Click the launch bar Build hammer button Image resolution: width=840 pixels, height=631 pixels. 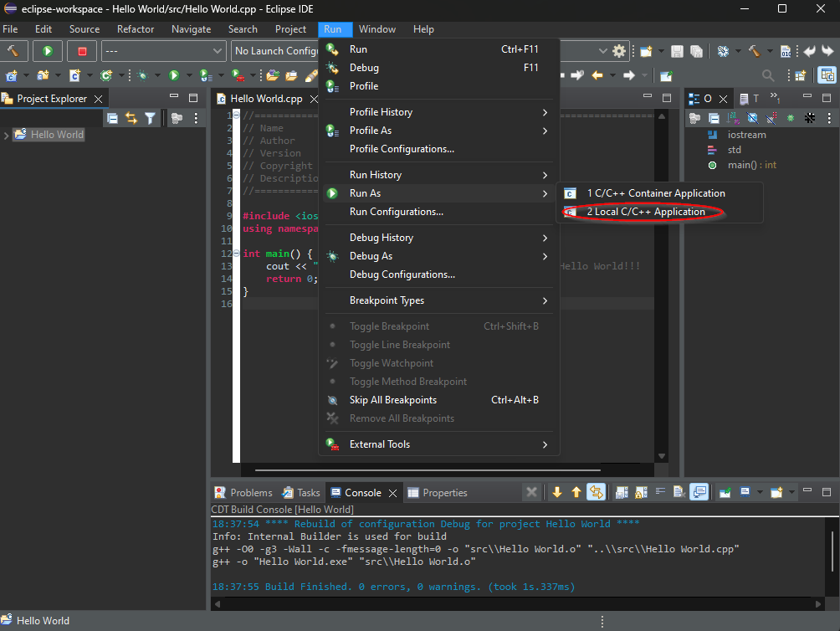pyautogui.click(x=13, y=51)
